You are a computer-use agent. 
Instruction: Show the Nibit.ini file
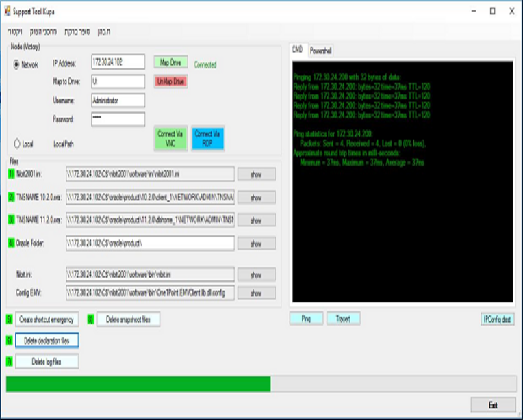(x=256, y=275)
